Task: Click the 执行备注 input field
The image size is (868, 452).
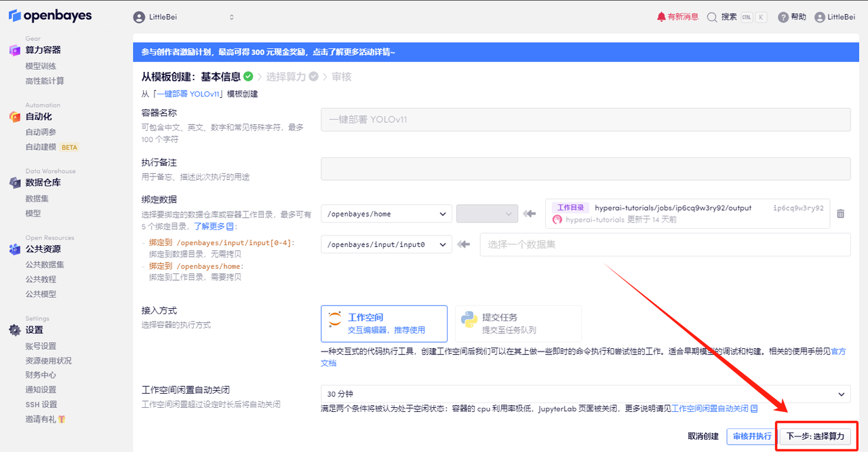Action: [x=585, y=169]
